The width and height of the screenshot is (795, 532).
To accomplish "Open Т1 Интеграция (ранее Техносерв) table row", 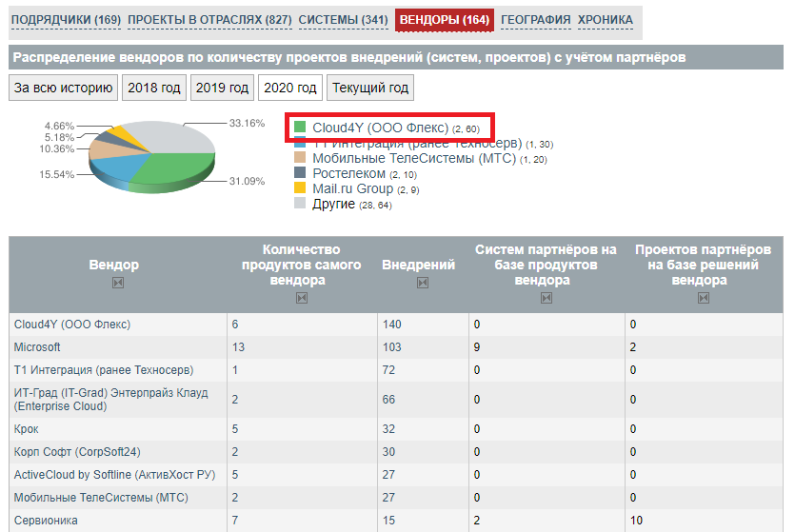I will tap(104, 370).
